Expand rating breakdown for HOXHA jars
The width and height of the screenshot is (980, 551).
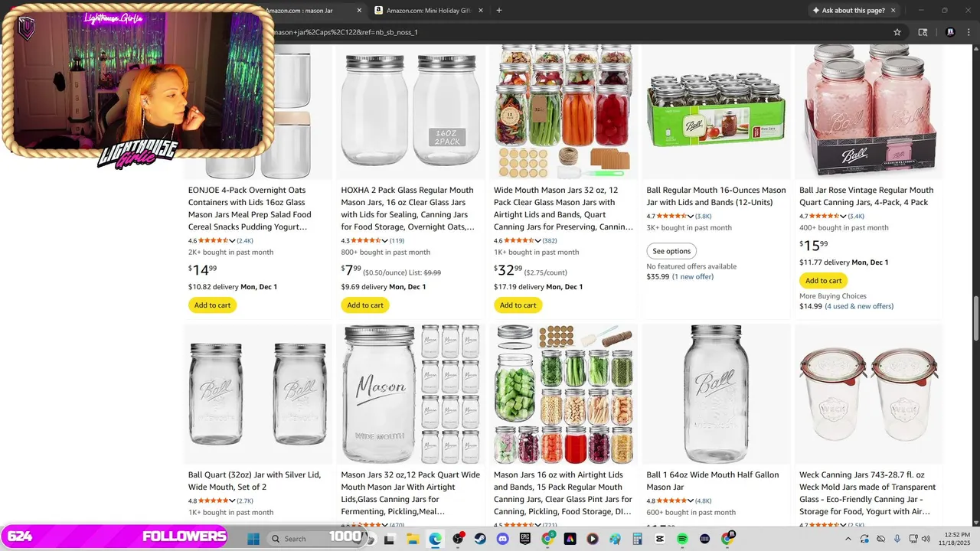pos(385,241)
